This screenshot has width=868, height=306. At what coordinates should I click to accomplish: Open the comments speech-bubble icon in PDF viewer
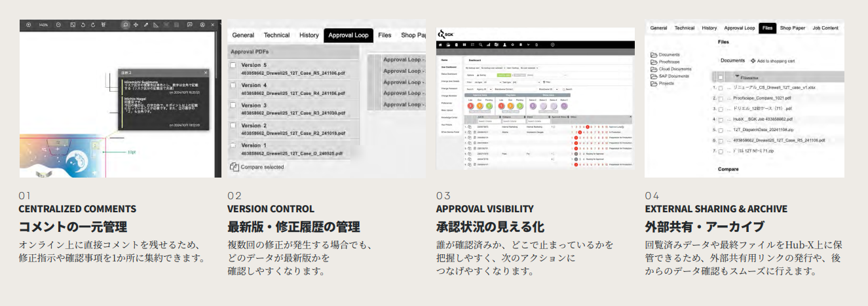190,25
